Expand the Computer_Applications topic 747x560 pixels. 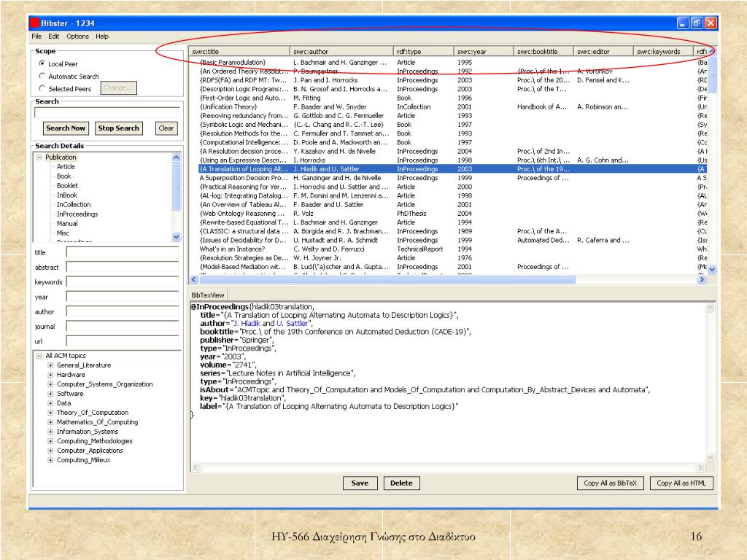click(x=50, y=451)
